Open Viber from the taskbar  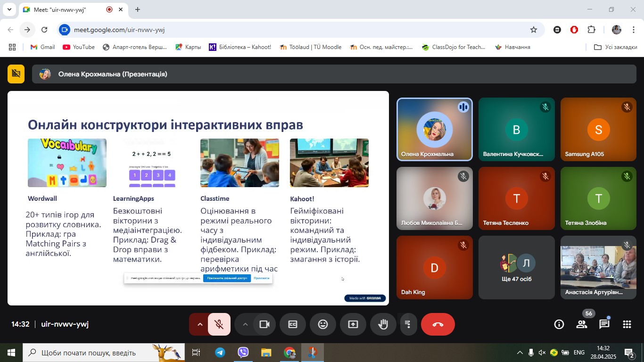(x=243, y=353)
